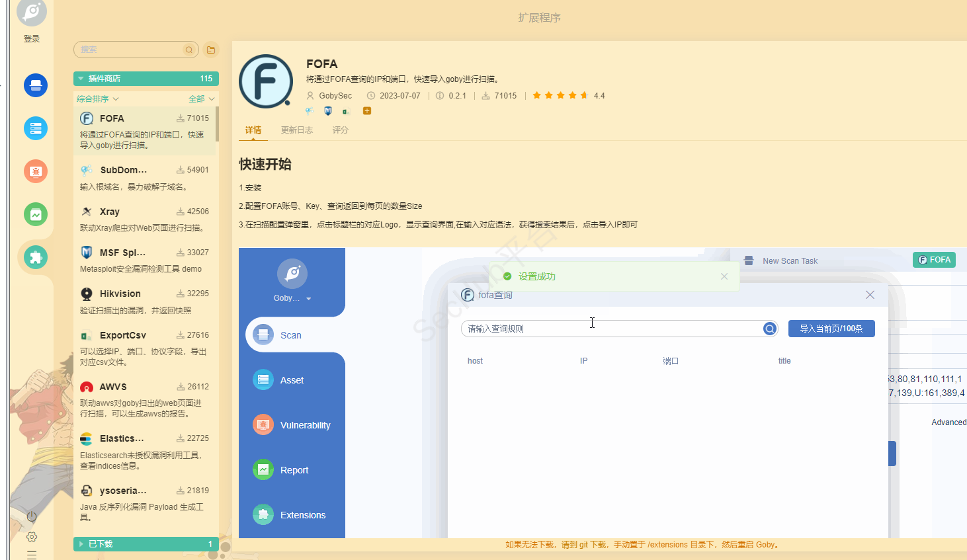
Task: Open settings with the gear icon
Action: 32,537
